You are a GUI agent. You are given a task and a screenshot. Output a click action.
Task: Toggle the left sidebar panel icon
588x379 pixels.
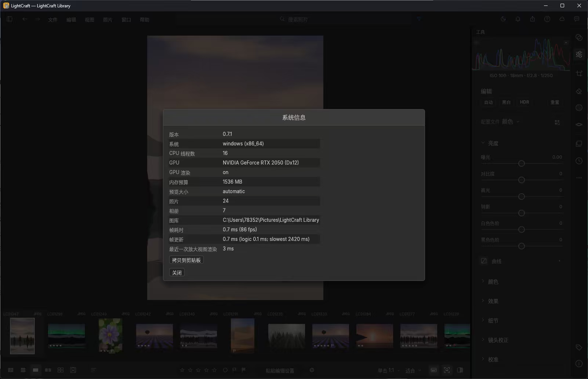coord(10,19)
